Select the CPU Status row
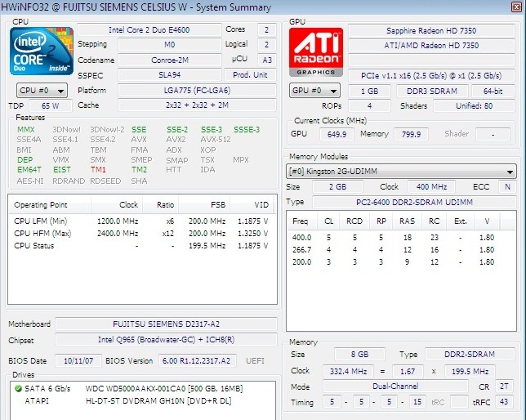This screenshot has width=526, height=420. pos(141,246)
